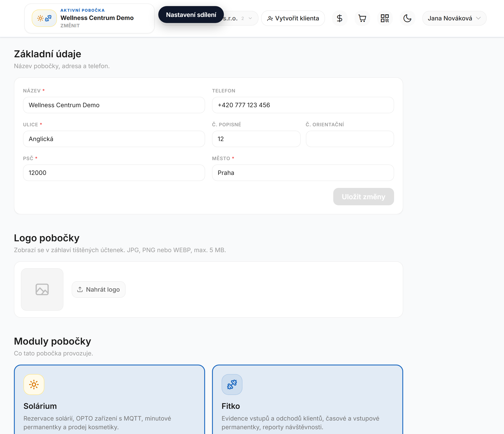Toggle dark mode with moon icon
The width and height of the screenshot is (504, 434).
coord(407,18)
